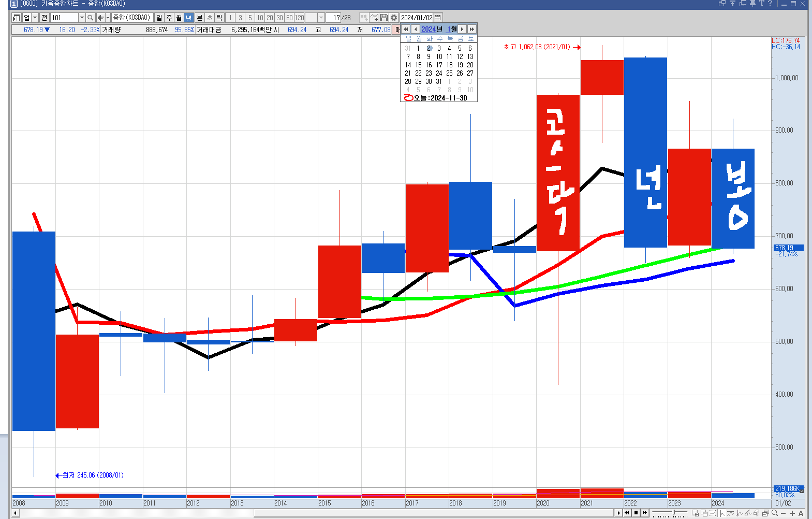
Task: Click the rewind button in bottom controls
Action: [x=627, y=513]
